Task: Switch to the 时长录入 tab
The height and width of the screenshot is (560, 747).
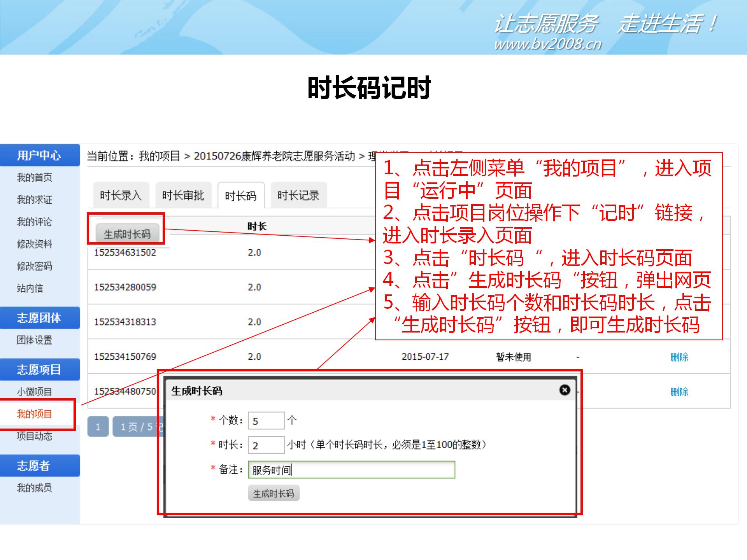Action: tap(121, 196)
